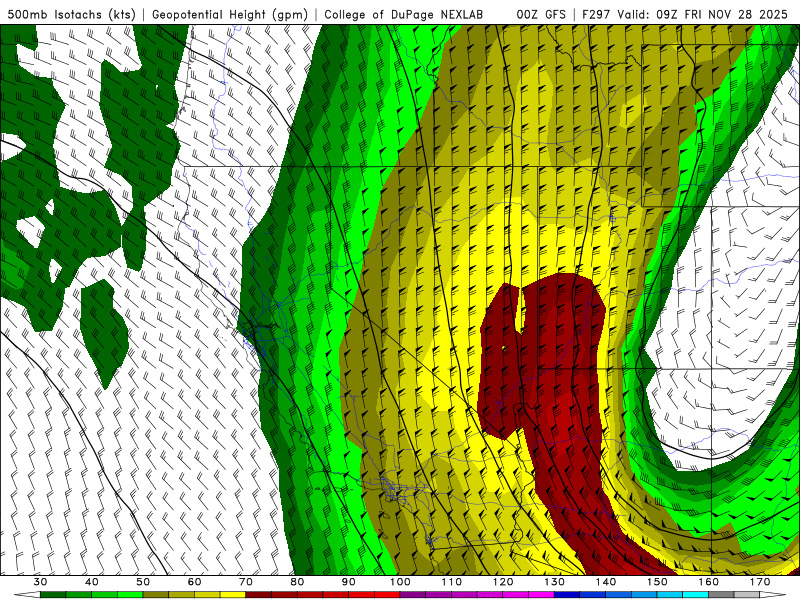The height and width of the screenshot is (600, 800).
Task: Click the '30' label on the color scale
Action: pyautogui.click(x=40, y=582)
